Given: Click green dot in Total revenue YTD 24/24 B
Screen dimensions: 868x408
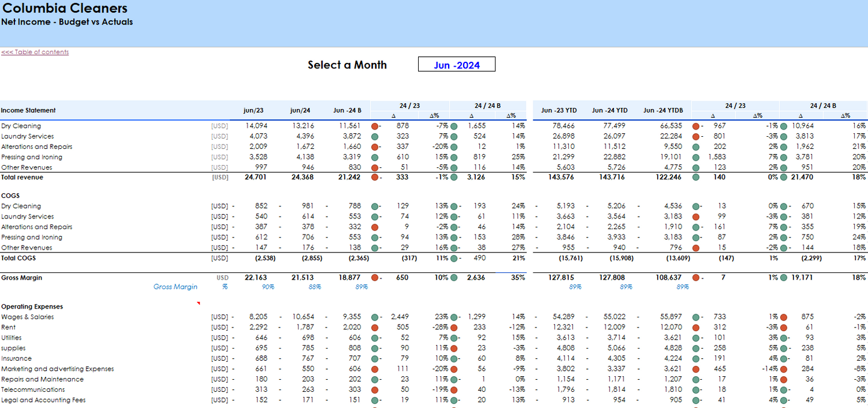Looking at the screenshot, I should point(783,178).
